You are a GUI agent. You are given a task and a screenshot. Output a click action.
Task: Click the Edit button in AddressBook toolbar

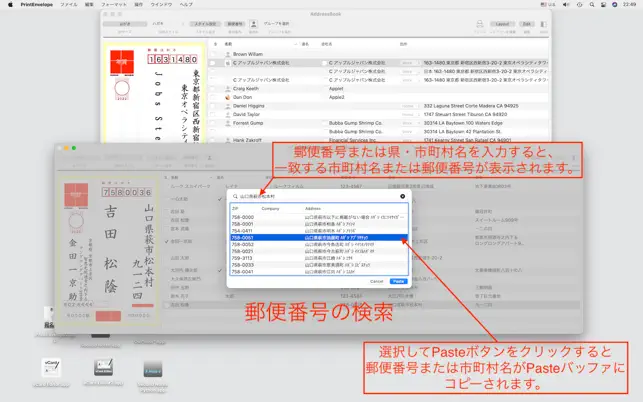point(527,24)
